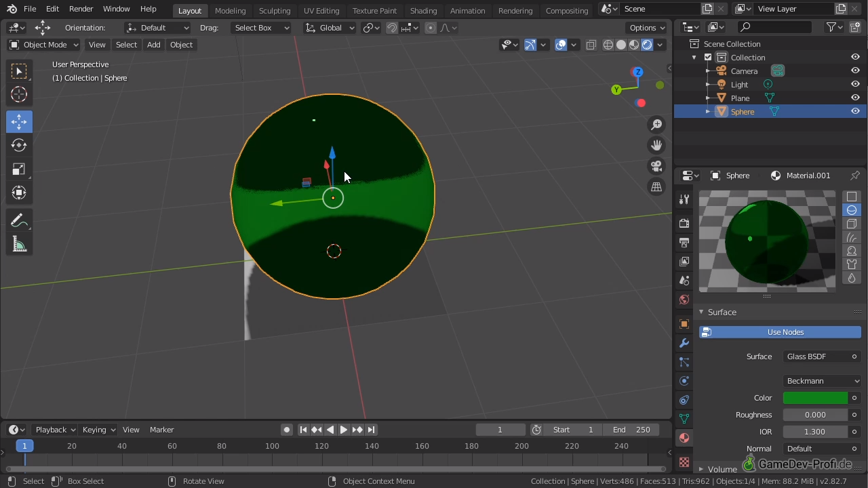Click the green Color swatch
This screenshot has width=868, height=488.
pos(815,398)
